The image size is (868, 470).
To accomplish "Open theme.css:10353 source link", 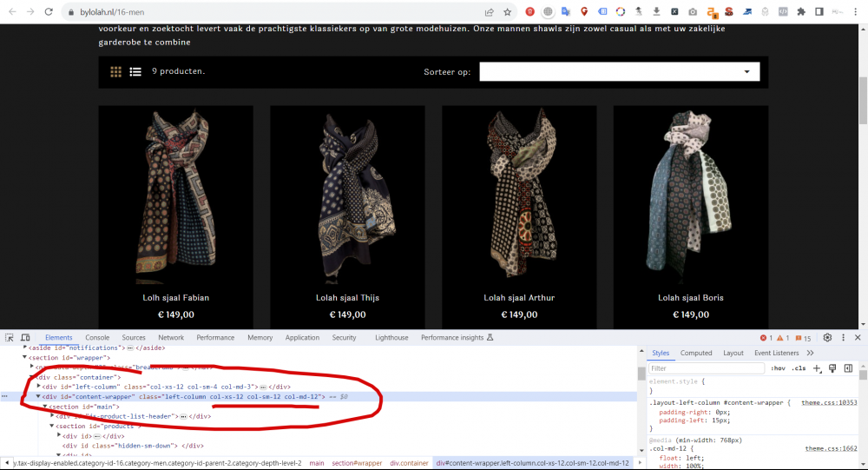I will (828, 403).
